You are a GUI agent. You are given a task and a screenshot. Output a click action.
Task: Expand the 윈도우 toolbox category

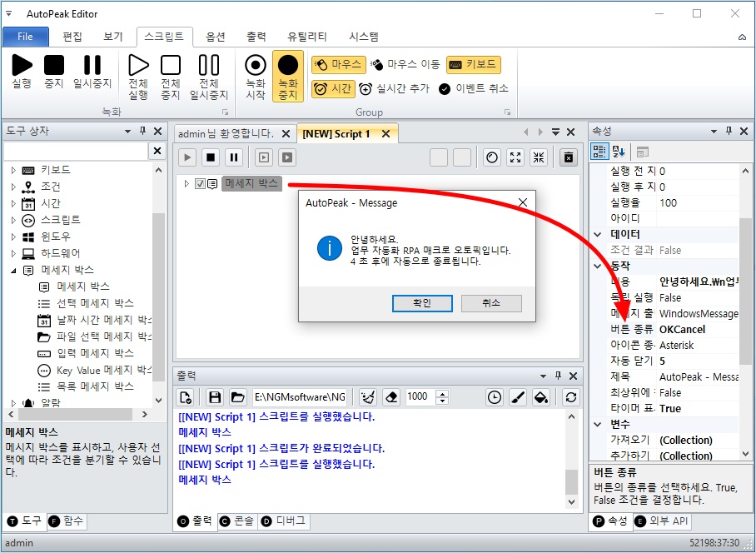point(13,237)
